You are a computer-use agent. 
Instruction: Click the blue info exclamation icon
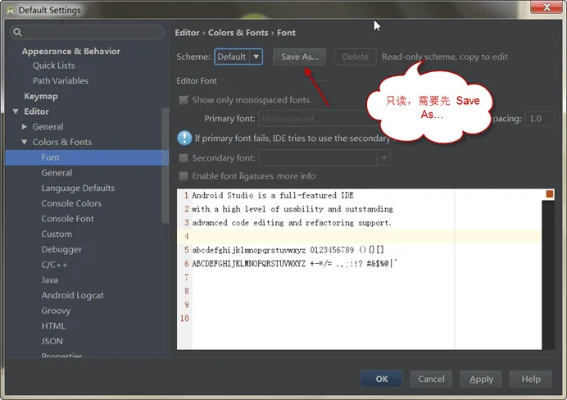(x=184, y=138)
